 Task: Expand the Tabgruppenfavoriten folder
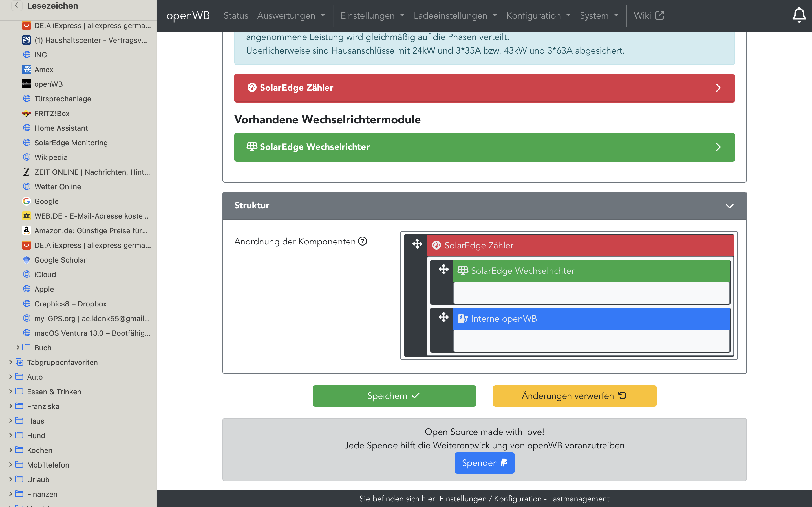(x=11, y=362)
